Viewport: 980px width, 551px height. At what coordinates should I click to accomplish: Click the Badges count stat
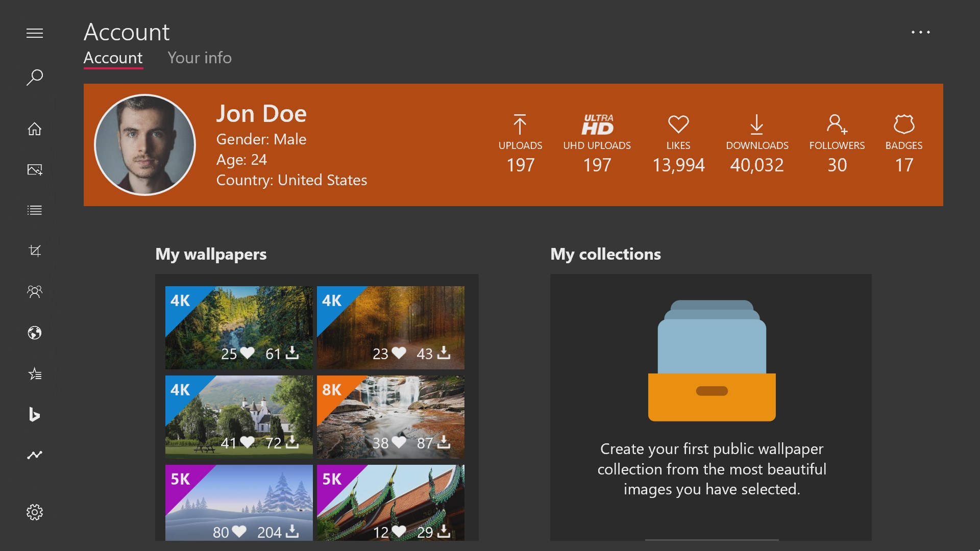(903, 145)
